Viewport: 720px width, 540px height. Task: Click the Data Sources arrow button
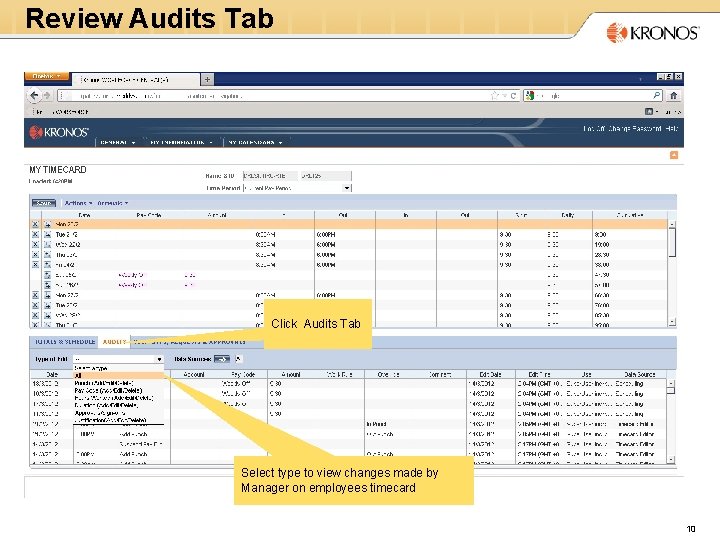point(222,359)
